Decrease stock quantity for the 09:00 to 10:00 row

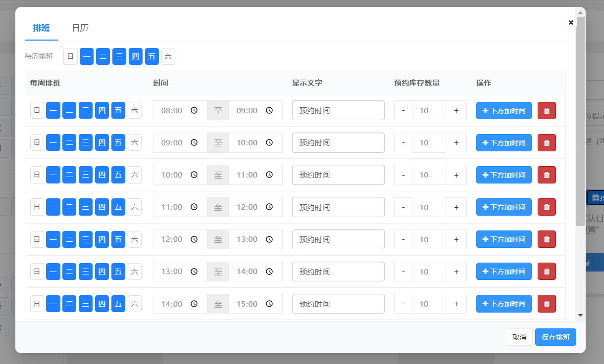[403, 142]
